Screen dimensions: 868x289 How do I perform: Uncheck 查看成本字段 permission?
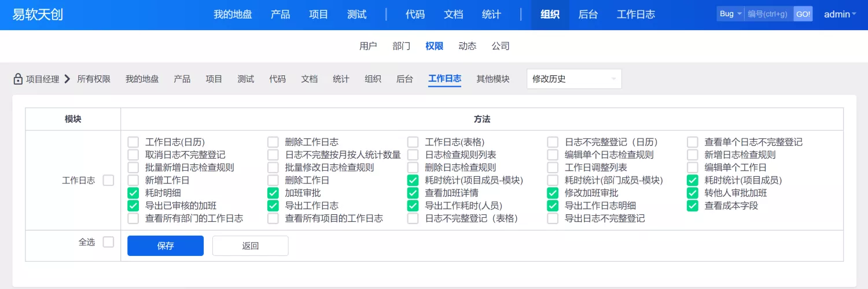click(693, 206)
